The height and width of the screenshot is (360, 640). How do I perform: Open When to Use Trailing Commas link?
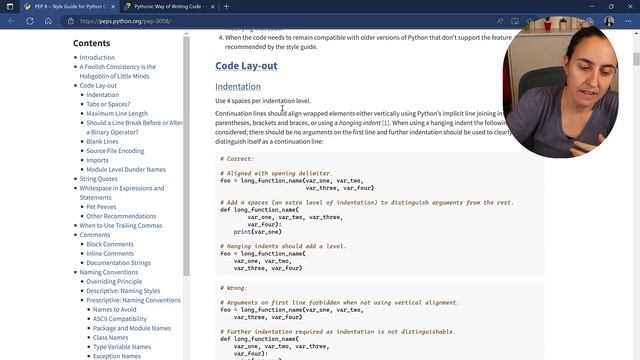[121, 225]
